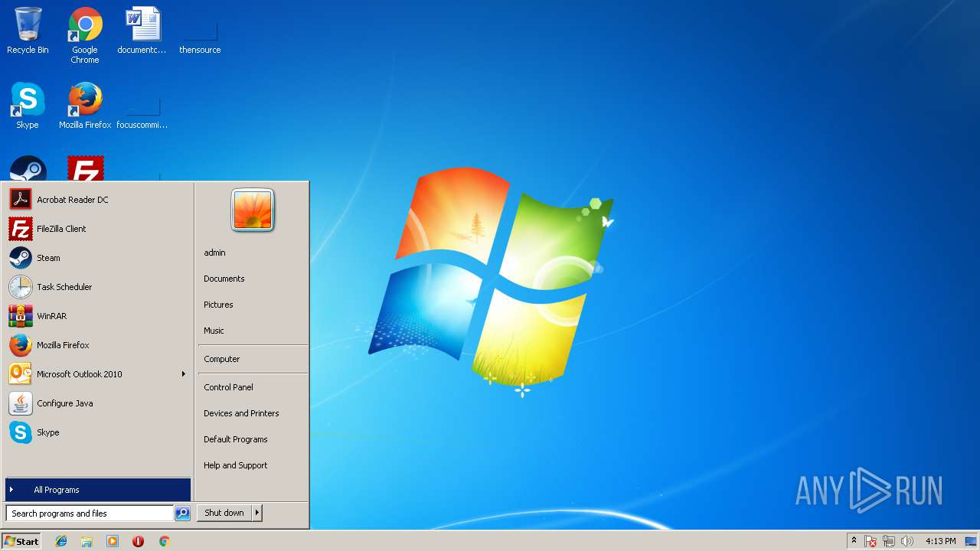Screen dimensions: 980x551
Task: Open Steam from Start menu list
Action: pos(97,258)
